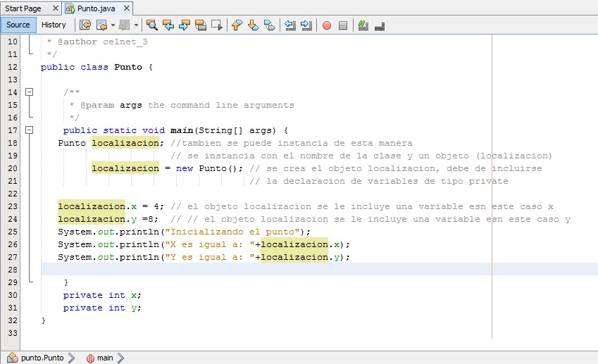
Task: Click punto.Punto in the breadcrumb bar
Action: tap(42, 358)
